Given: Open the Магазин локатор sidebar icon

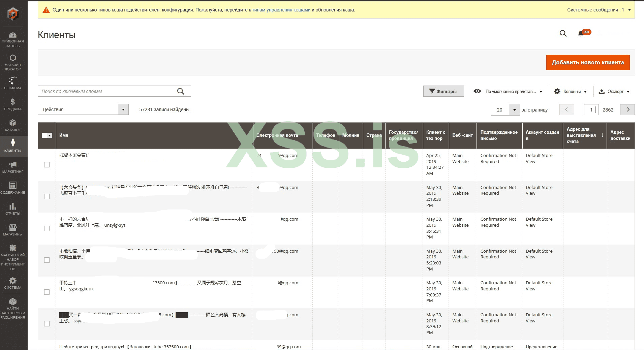Looking at the screenshot, I should (13, 58).
